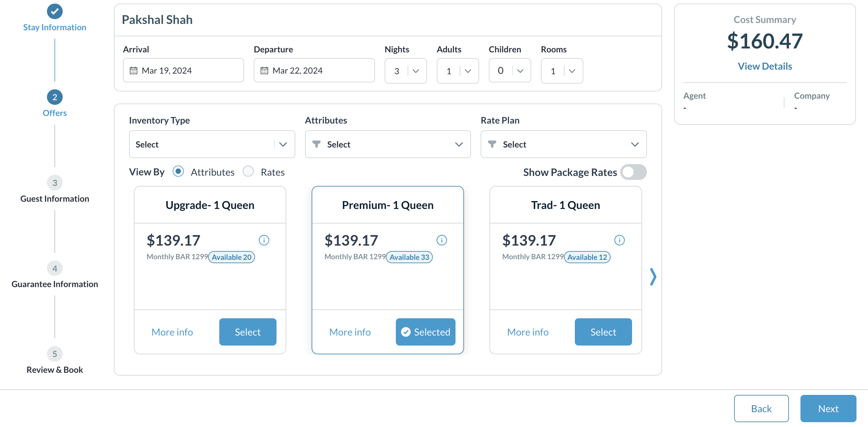Click info icon on Premium- 1 Queen card

click(x=441, y=240)
